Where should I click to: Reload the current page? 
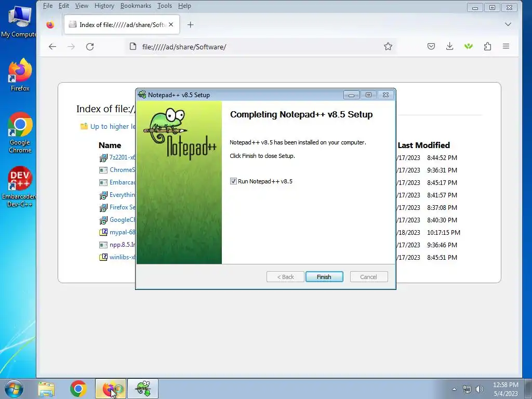pyautogui.click(x=90, y=46)
